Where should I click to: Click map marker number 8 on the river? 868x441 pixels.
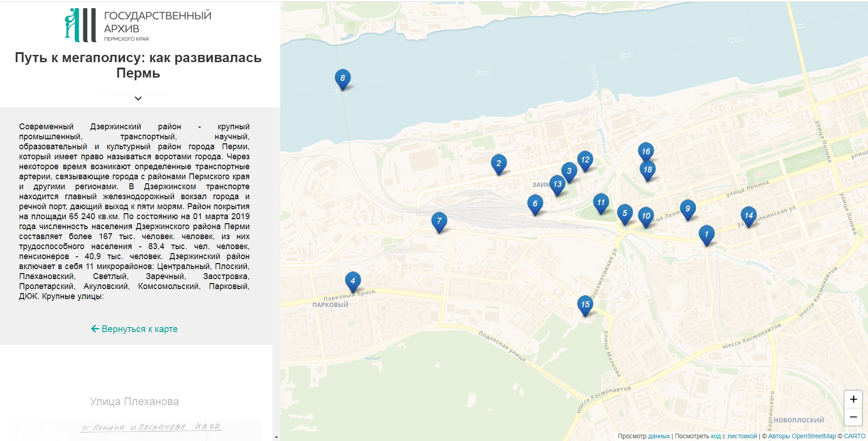point(342,78)
